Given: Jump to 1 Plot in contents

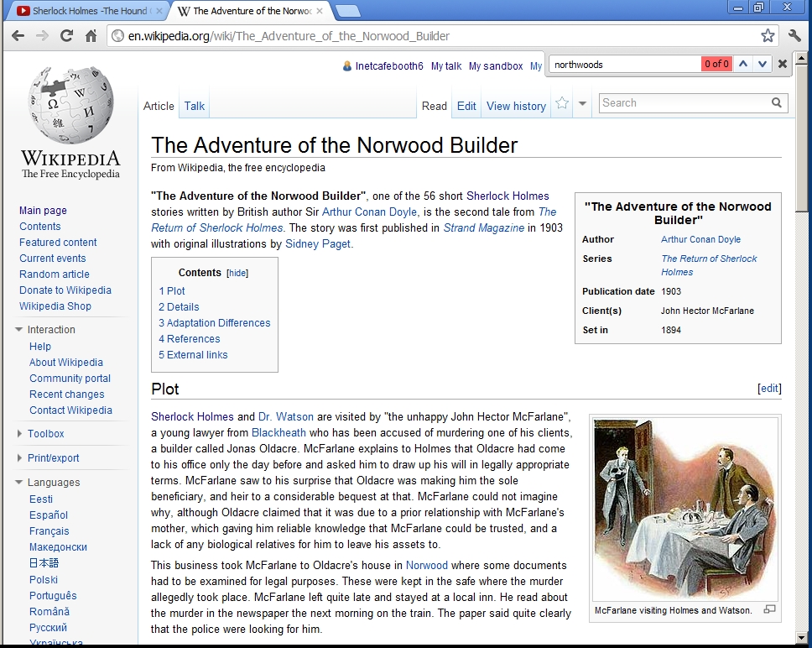Looking at the screenshot, I should point(171,290).
